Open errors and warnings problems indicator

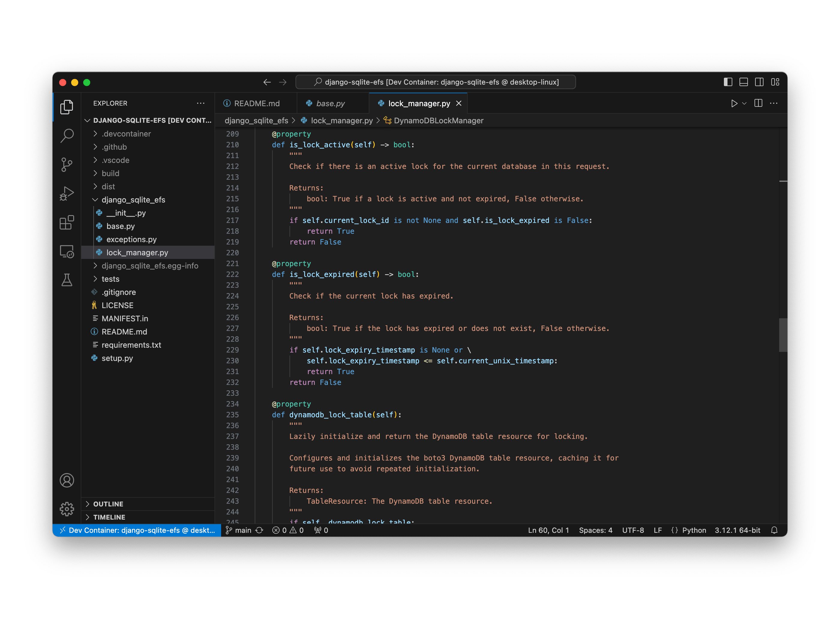pyautogui.click(x=288, y=530)
